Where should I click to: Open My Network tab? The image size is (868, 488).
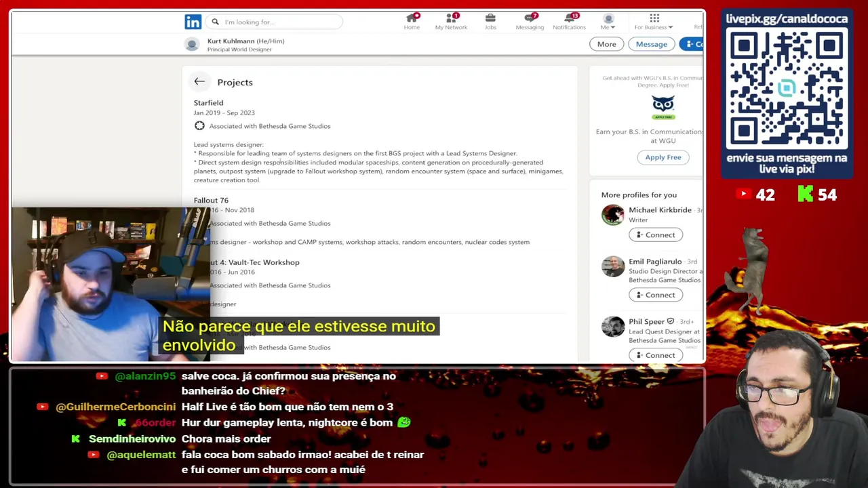coord(451,21)
